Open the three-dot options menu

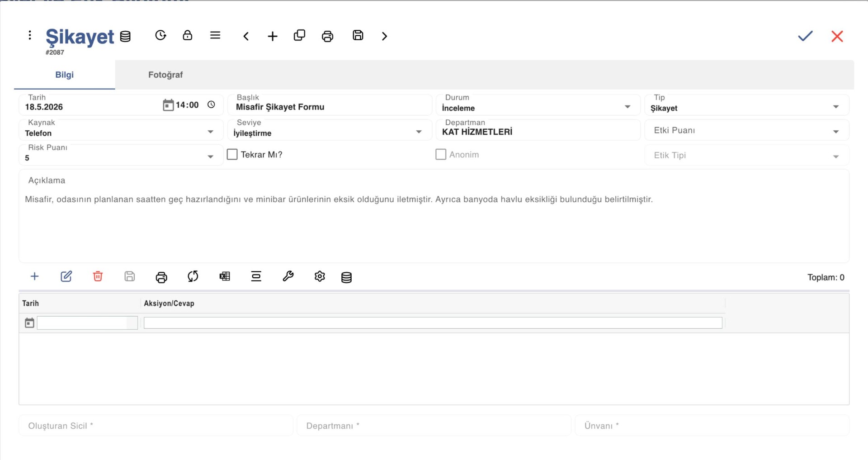click(x=30, y=35)
